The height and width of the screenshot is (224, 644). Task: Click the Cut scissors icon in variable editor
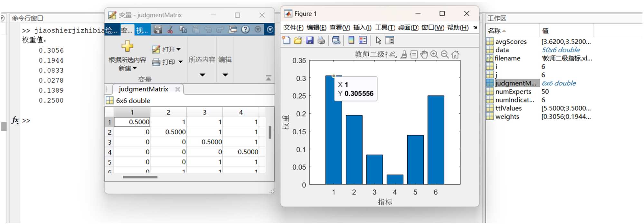click(170, 30)
